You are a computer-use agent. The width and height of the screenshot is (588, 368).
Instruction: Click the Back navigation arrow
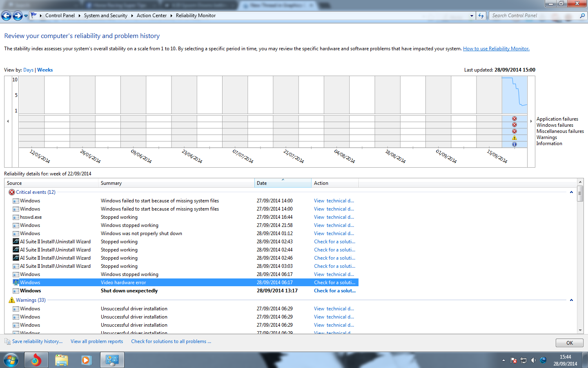[x=6, y=16]
